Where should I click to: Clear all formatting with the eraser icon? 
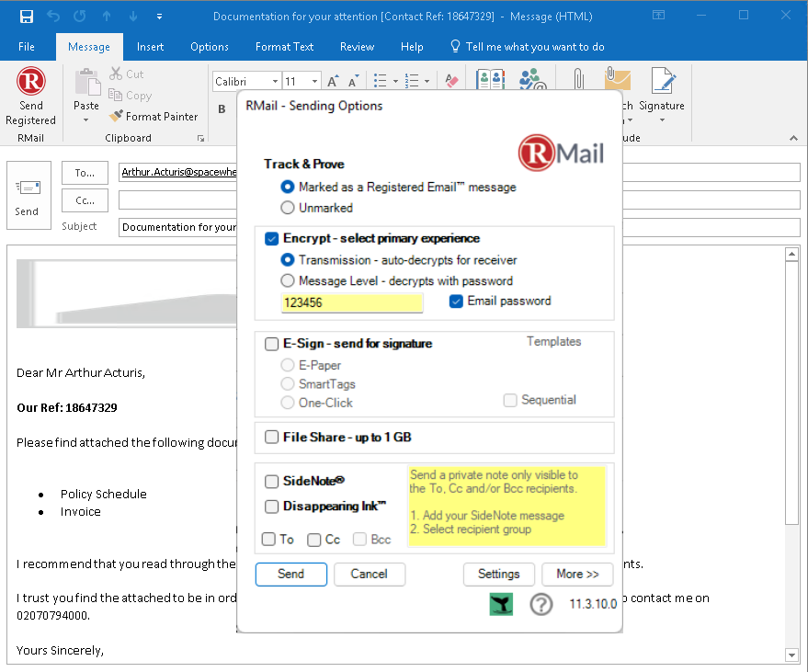click(451, 81)
